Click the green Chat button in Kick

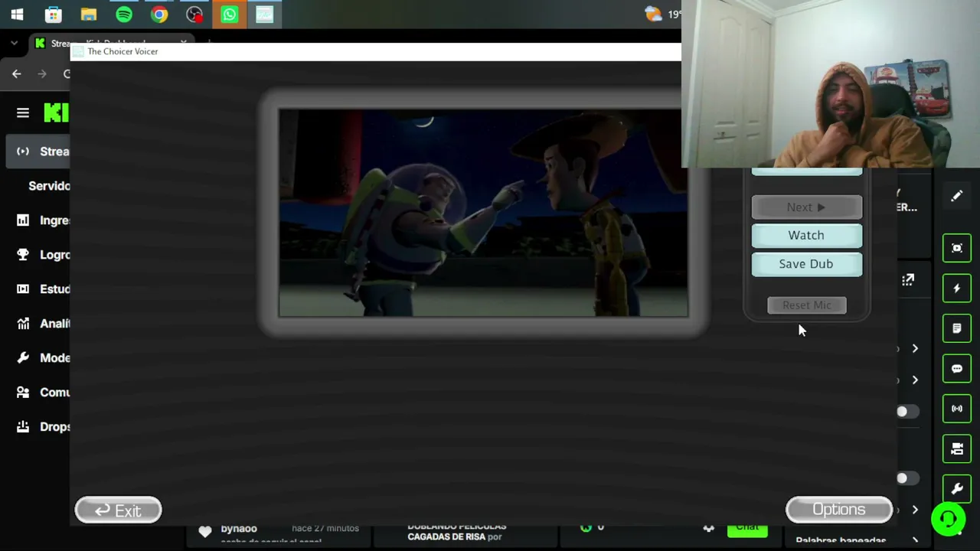point(747,528)
